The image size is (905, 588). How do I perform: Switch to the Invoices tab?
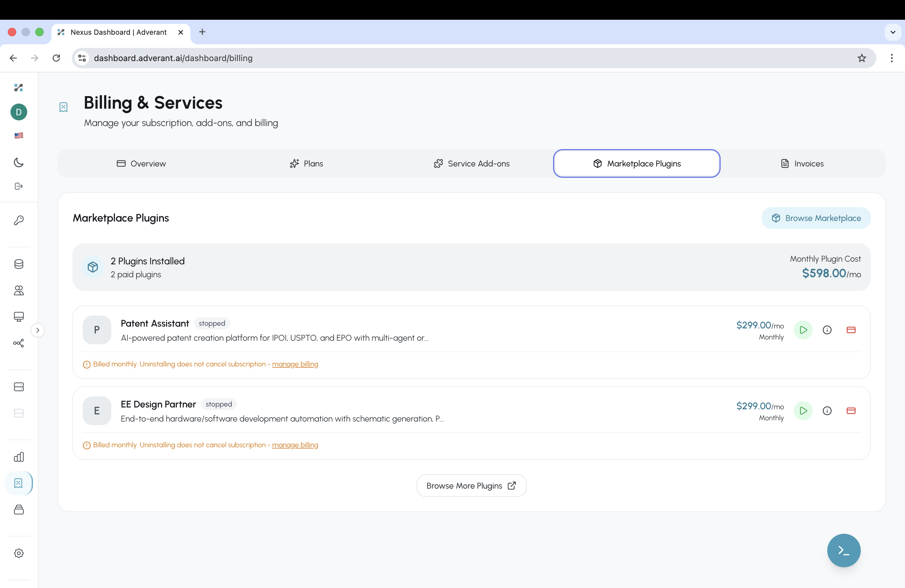[x=802, y=163]
